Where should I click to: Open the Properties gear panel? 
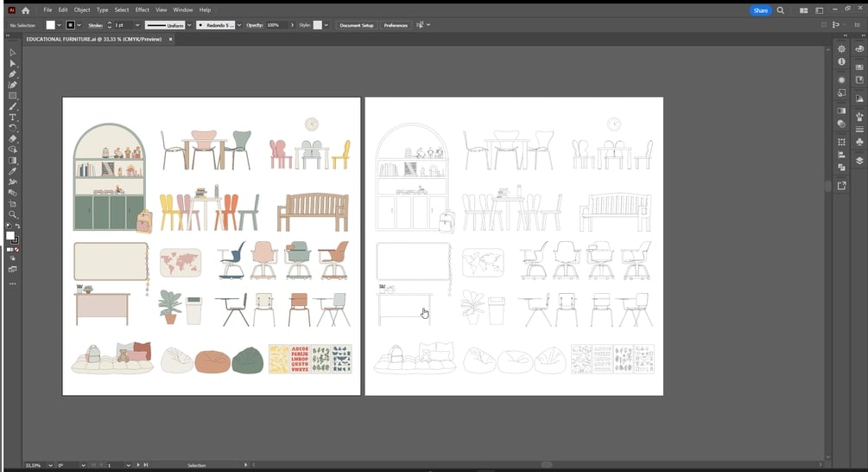click(x=841, y=48)
